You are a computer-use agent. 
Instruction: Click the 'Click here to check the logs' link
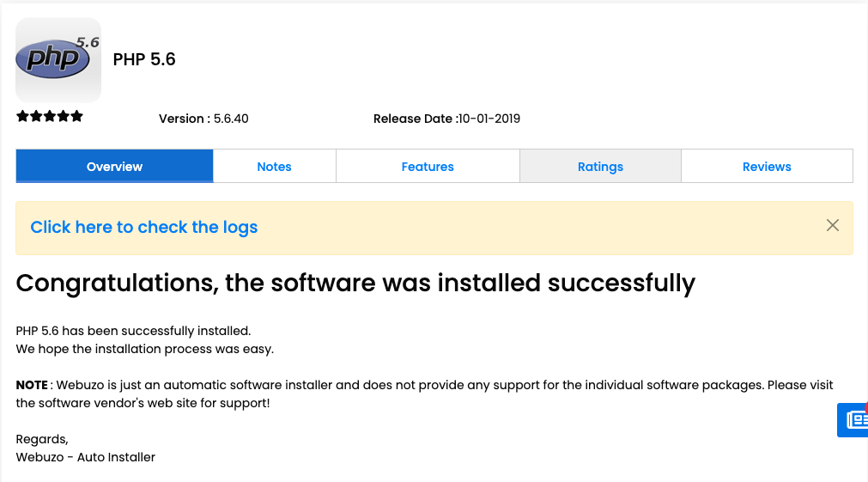coord(144,228)
